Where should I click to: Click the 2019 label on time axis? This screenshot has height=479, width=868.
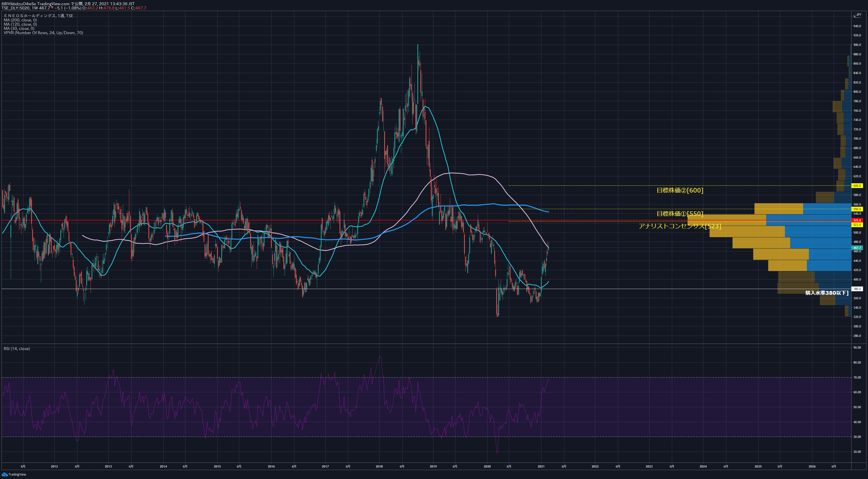(x=433, y=467)
